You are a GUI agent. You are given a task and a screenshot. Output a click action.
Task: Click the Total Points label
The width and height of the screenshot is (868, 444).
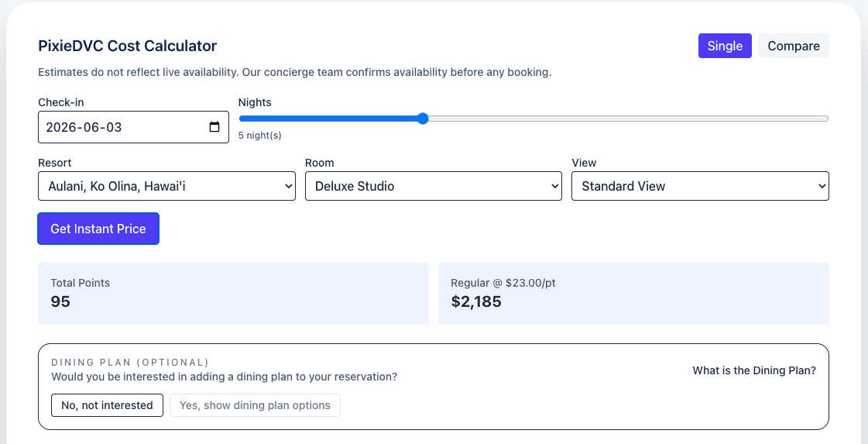[81, 283]
